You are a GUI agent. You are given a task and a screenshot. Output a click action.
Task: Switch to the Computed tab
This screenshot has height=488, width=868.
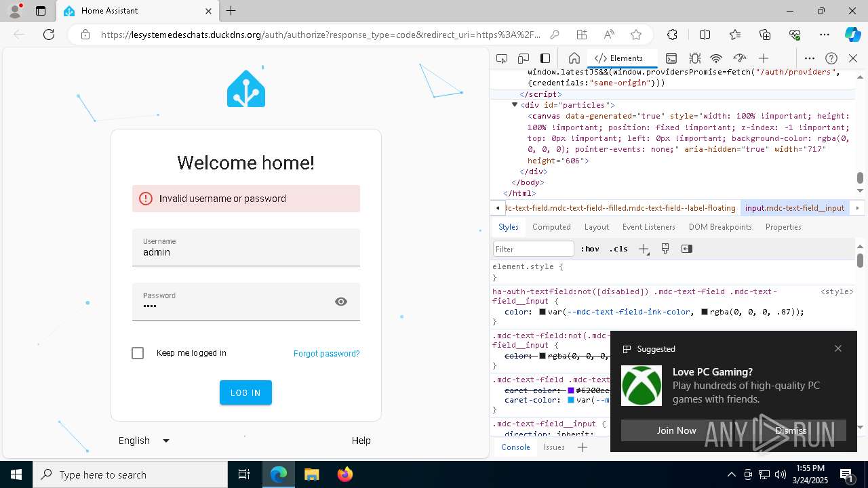(551, 227)
